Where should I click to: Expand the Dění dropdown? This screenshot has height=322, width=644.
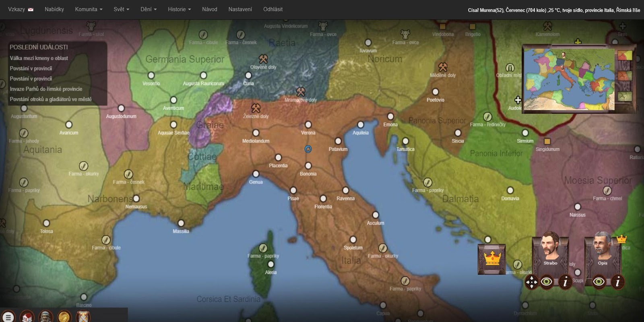[149, 9]
